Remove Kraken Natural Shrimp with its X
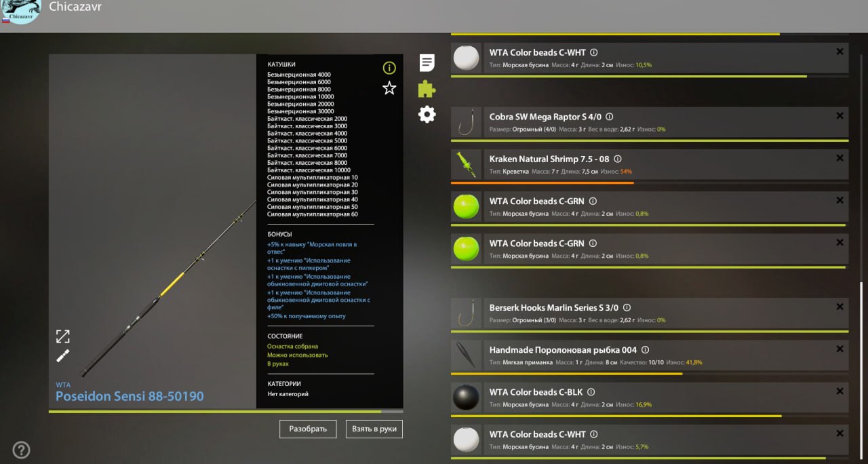Screen dimensions: 868x464 coord(840,158)
